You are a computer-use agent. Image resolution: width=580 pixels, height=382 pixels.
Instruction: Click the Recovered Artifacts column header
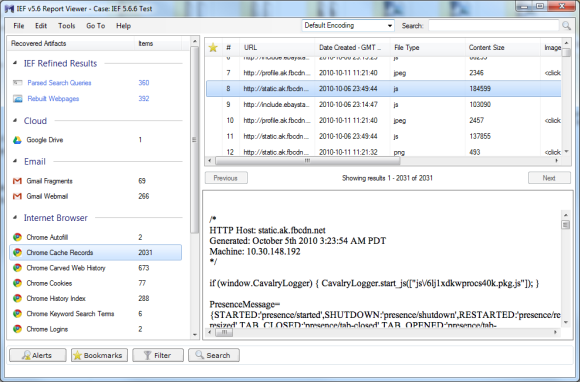pos(71,43)
